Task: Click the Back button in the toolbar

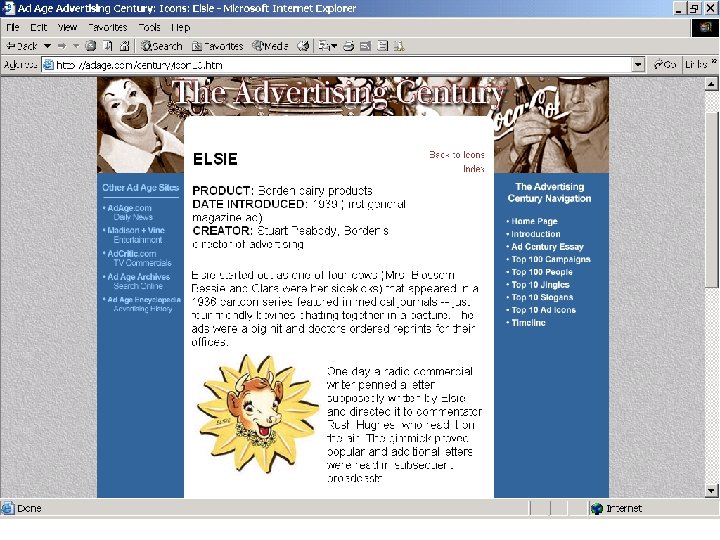Action: 22,46
